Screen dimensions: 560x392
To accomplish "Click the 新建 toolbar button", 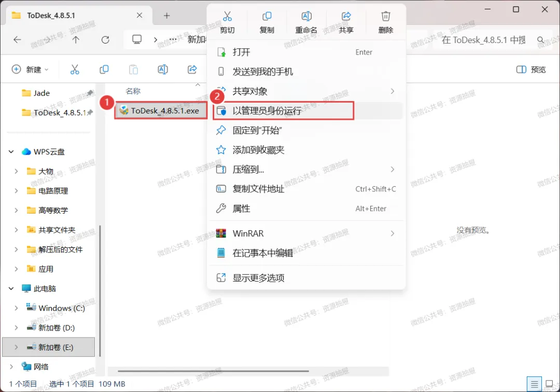I will click(30, 69).
